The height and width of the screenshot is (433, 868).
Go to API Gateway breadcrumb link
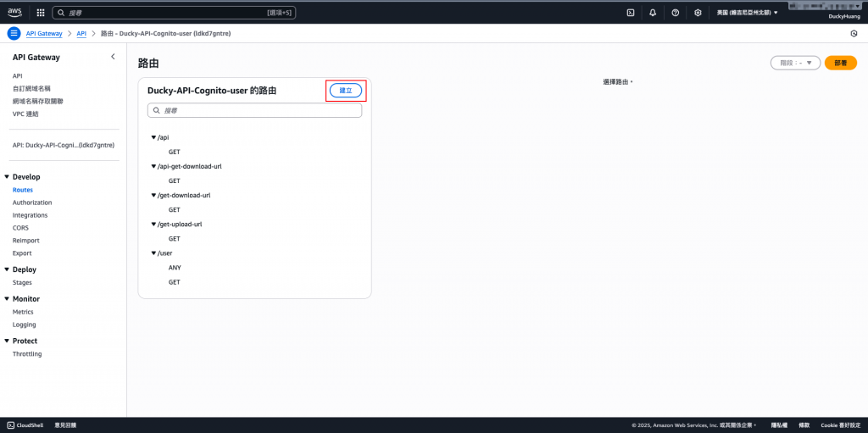44,34
